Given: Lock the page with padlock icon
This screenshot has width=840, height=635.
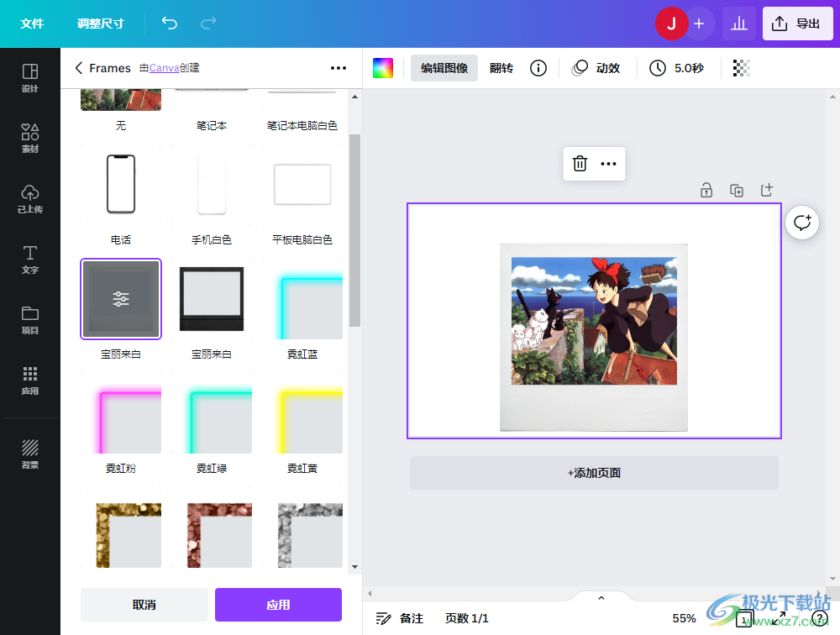Looking at the screenshot, I should click(706, 190).
